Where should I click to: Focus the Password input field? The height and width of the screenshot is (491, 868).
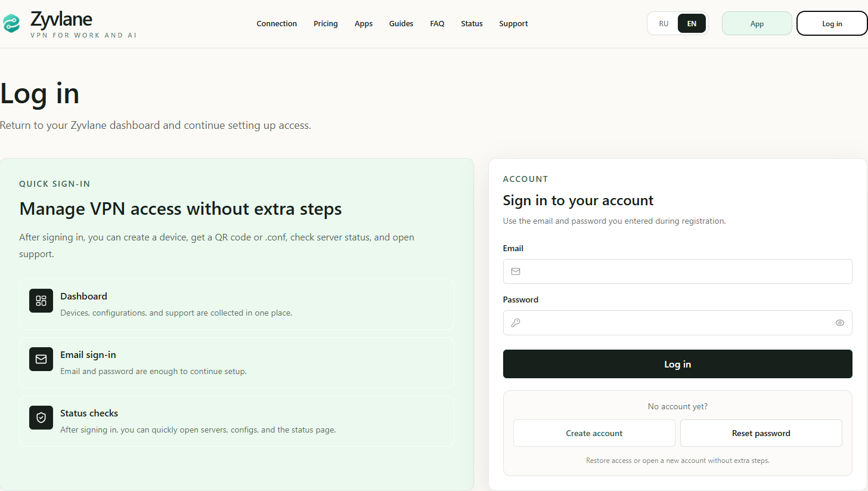coord(678,323)
